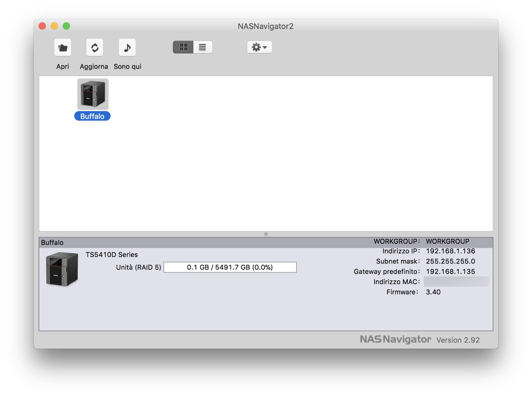Switch to icon grid view
The height and width of the screenshot is (397, 532).
(x=183, y=47)
